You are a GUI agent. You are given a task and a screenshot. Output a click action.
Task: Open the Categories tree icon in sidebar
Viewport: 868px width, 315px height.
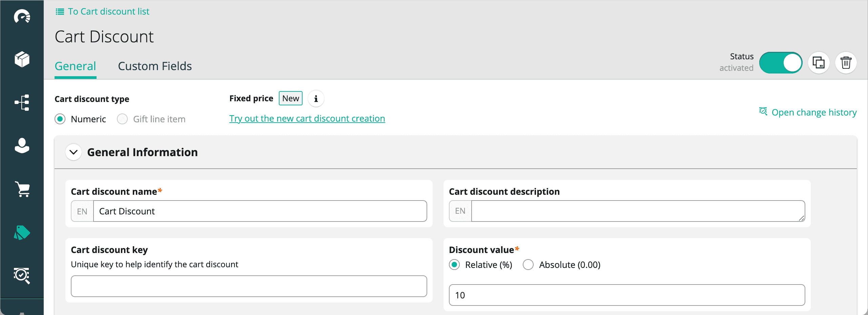(22, 103)
